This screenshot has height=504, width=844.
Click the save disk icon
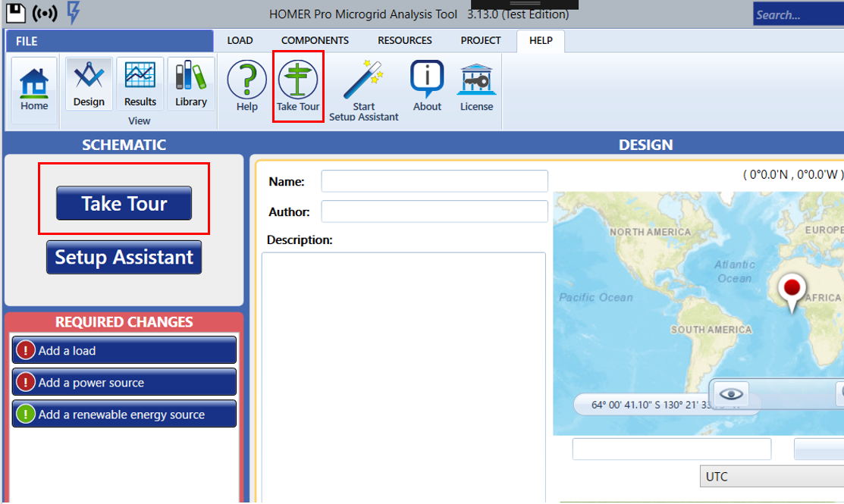(x=16, y=13)
